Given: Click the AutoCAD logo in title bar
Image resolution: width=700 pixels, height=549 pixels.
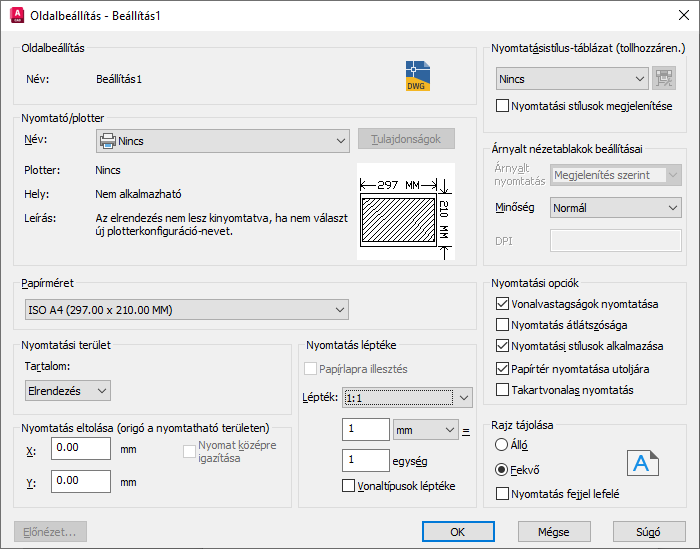Looking at the screenshot, I should pyautogui.click(x=14, y=15).
